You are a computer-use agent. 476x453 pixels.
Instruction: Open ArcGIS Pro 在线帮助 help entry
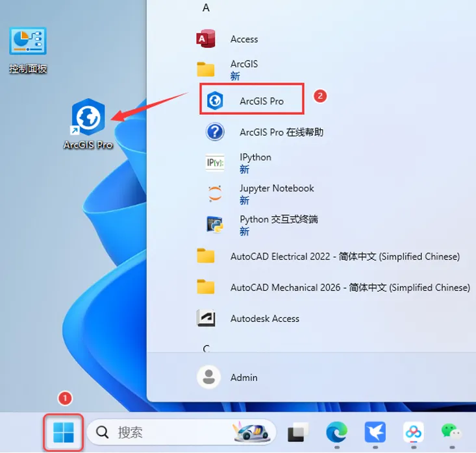coord(264,132)
